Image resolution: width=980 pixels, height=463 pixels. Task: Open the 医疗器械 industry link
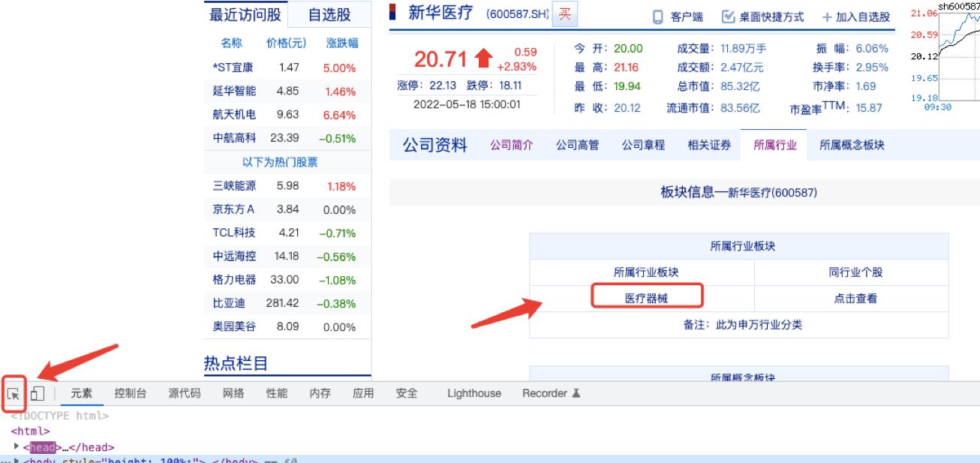pyautogui.click(x=647, y=296)
